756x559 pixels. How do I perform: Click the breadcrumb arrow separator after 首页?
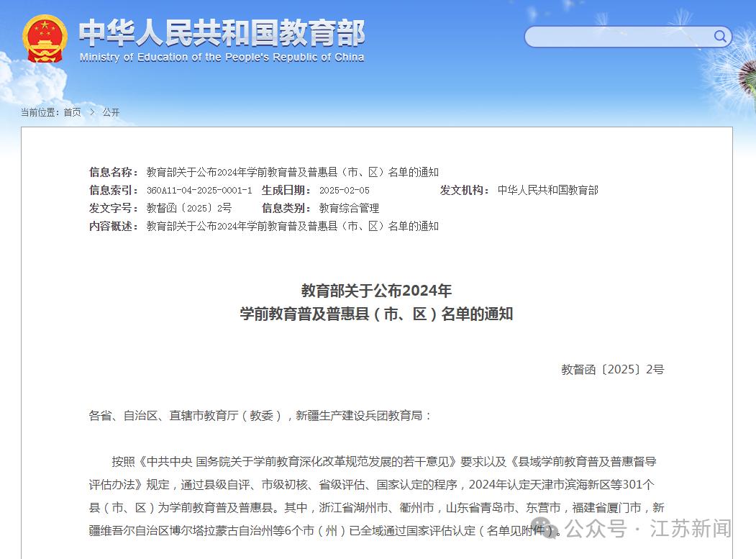point(92,112)
